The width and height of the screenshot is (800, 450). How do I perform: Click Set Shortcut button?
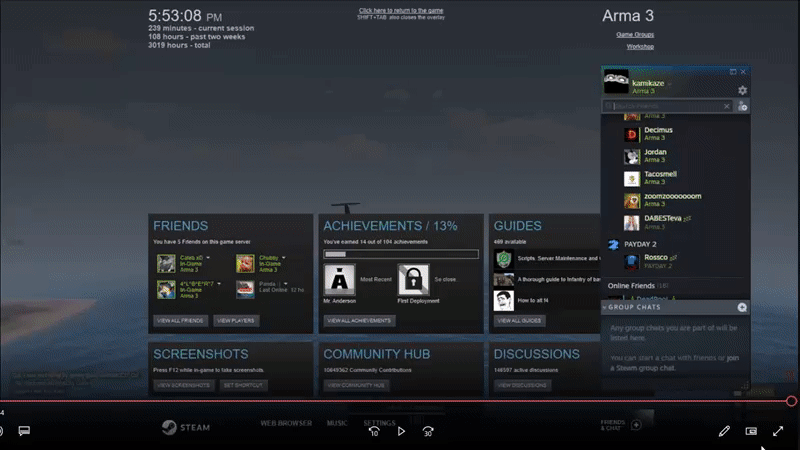243,385
